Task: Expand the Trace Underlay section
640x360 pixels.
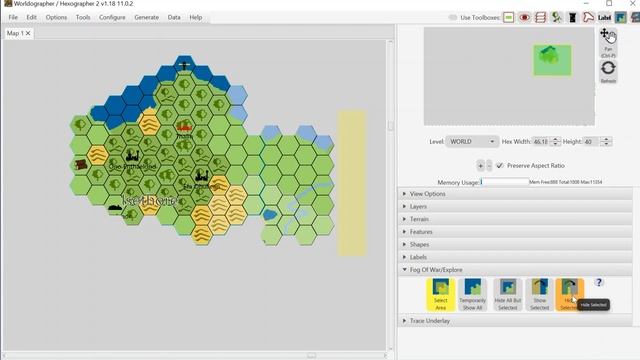Action: click(515, 321)
